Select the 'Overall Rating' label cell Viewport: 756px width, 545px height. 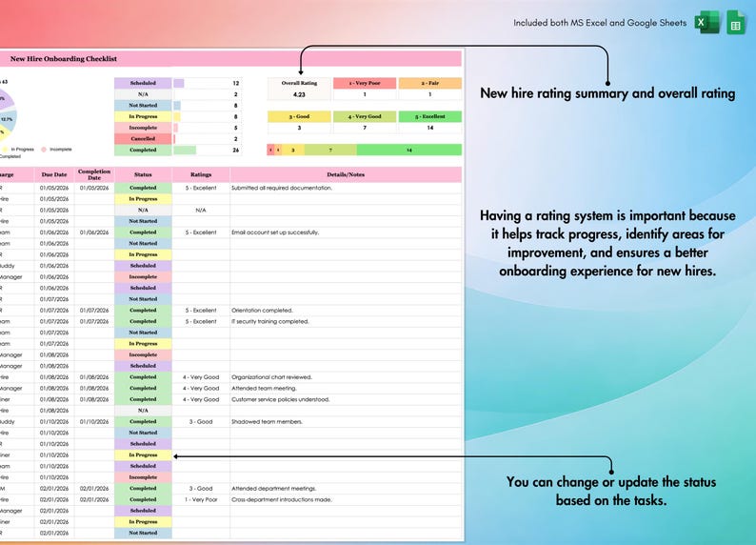pos(299,83)
